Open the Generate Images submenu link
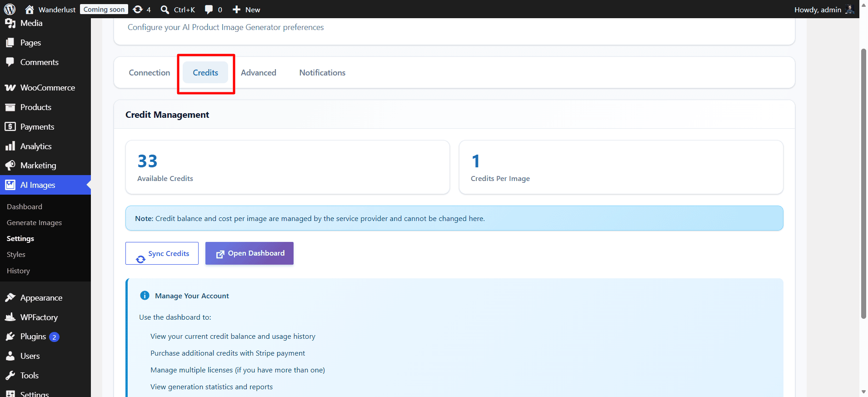Screen dimensions: 868x397 [34, 222]
